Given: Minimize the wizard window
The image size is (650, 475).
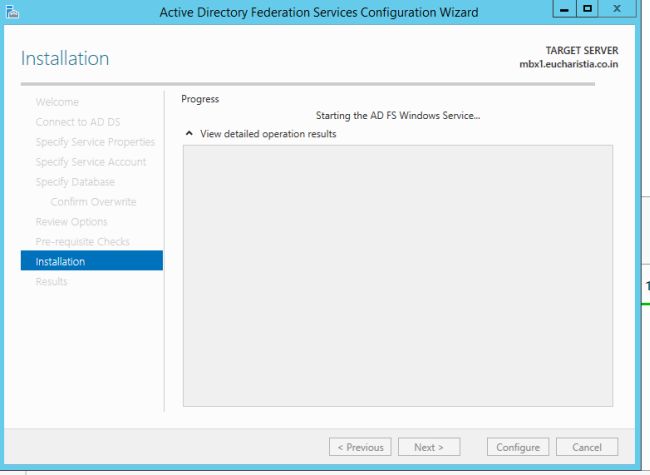Looking at the screenshot, I should pos(564,9).
